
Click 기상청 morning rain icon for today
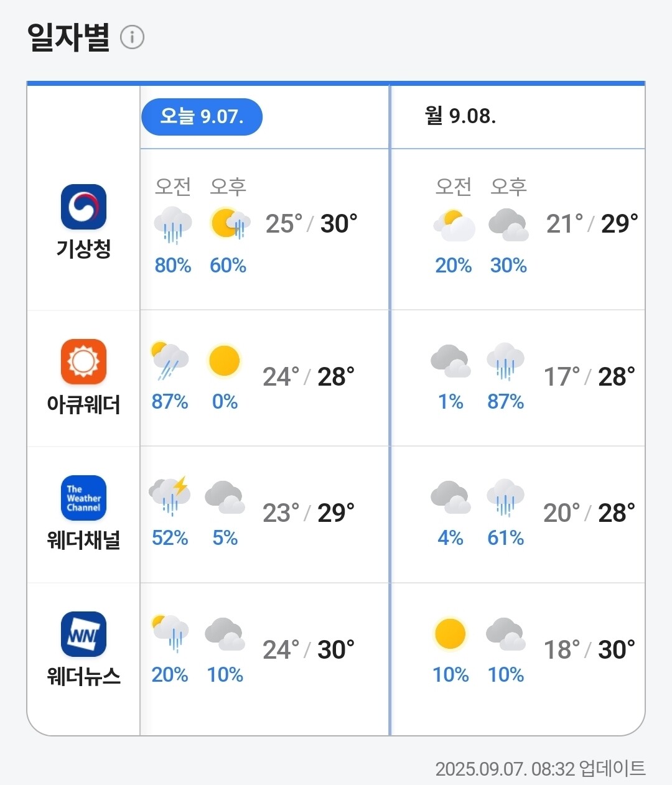tap(172, 225)
